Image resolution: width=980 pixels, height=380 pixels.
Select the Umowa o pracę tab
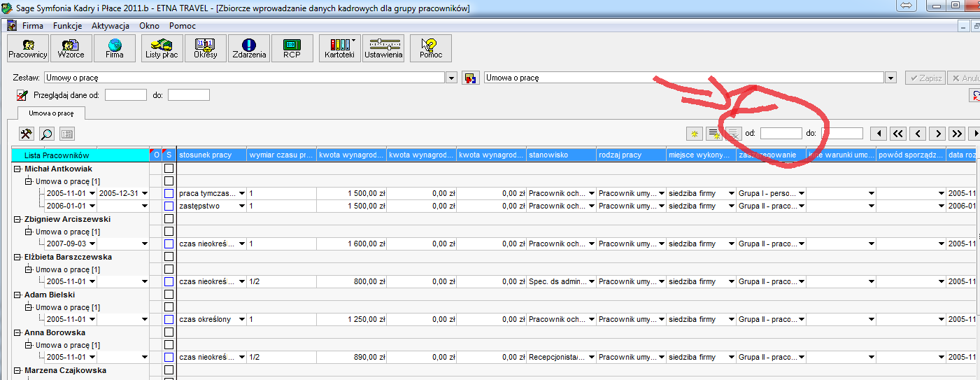tap(50, 113)
